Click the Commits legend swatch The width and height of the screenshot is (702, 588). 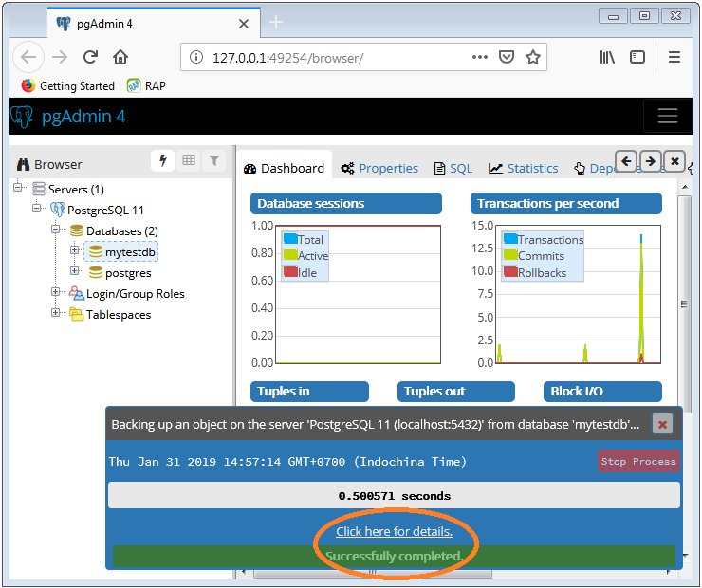(510, 254)
